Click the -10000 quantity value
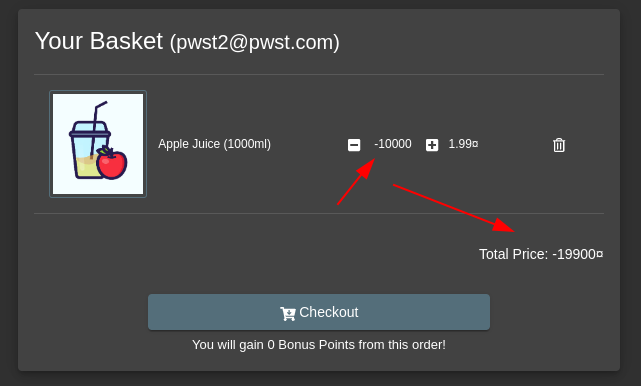 pos(392,144)
